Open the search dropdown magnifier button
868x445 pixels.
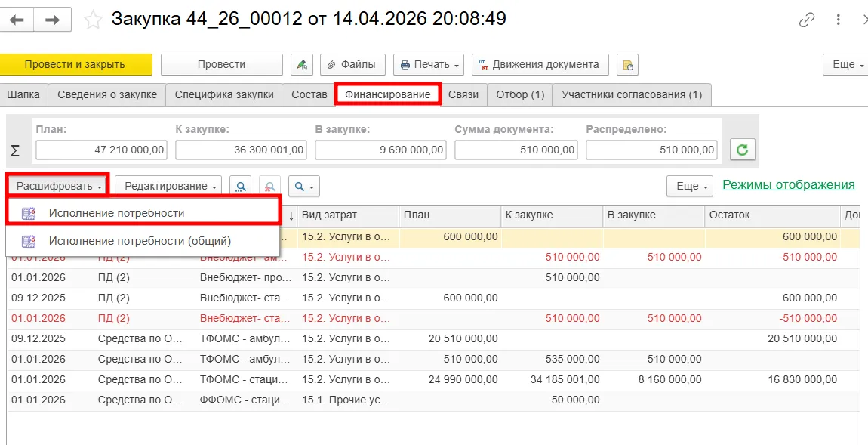point(304,187)
